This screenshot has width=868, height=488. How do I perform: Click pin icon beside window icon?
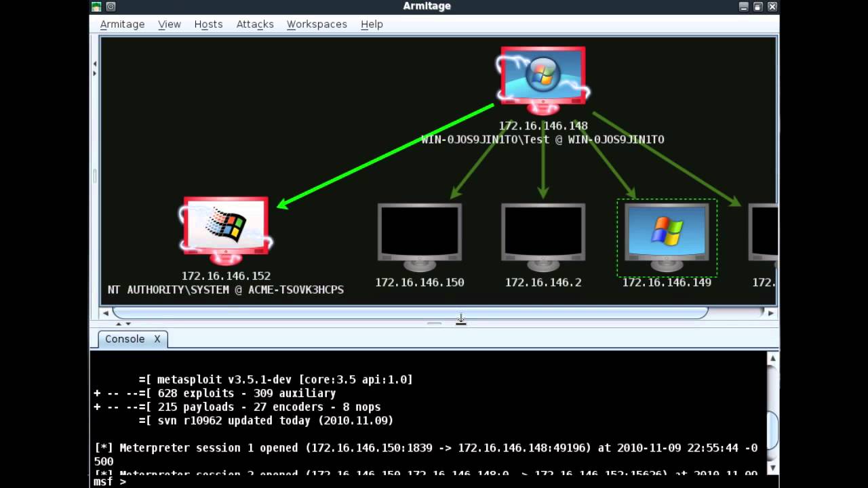point(111,7)
